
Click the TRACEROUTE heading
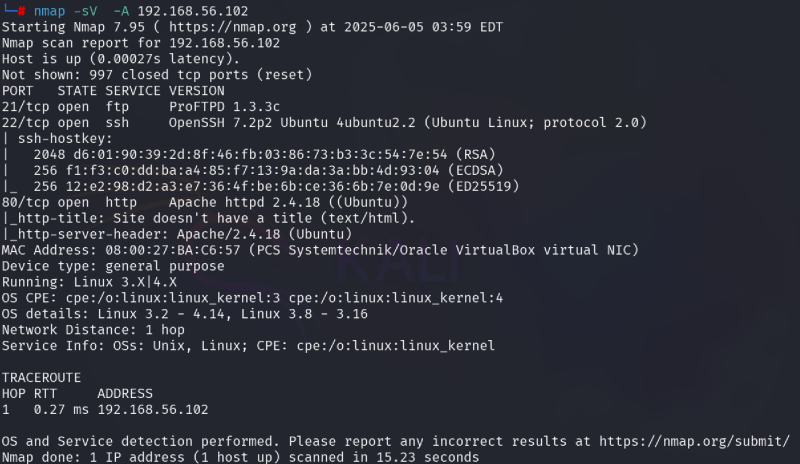pyautogui.click(x=41, y=378)
